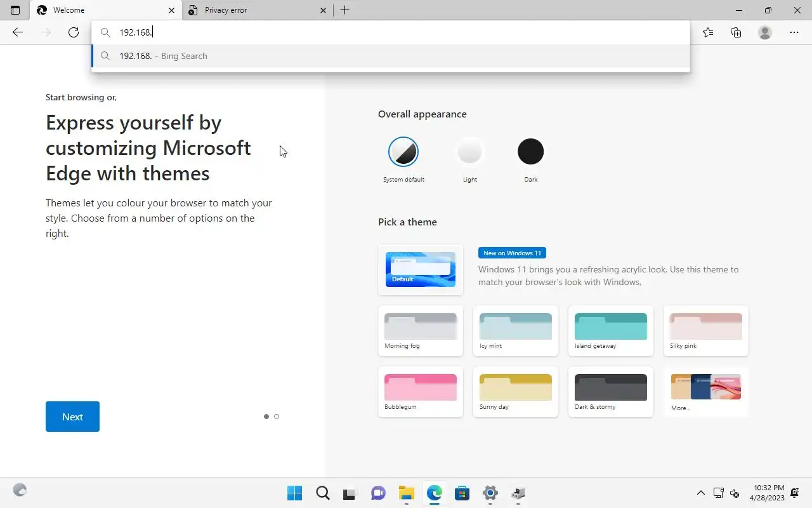The image size is (812, 508).
Task: Click the address bar input field
Action: tap(391, 32)
